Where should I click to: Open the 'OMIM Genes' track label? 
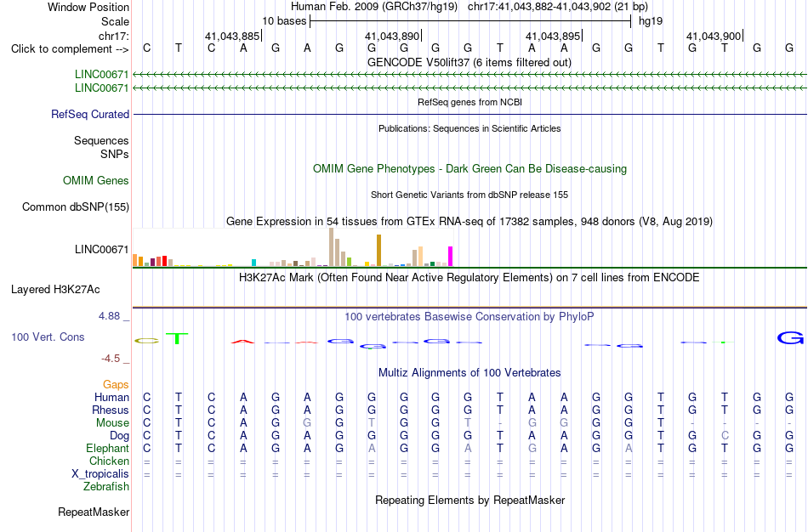coord(96,180)
